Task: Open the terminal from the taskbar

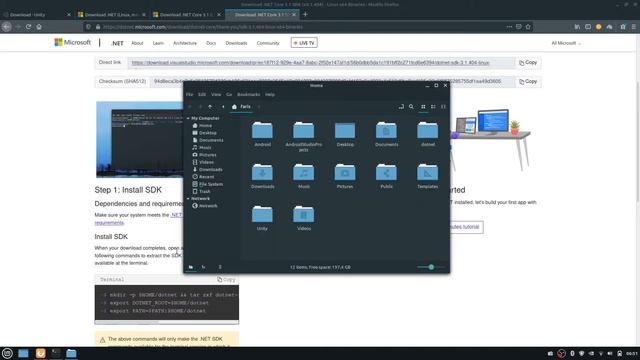Action: [x=56, y=353]
